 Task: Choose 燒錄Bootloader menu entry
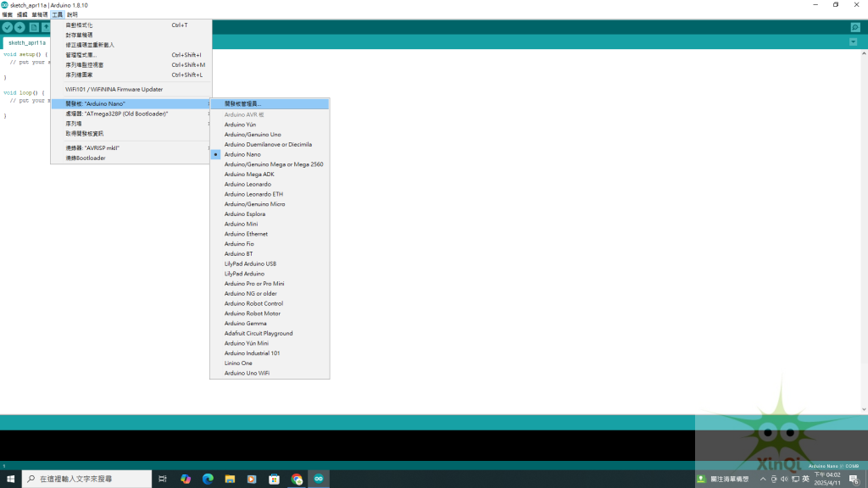[131, 158]
